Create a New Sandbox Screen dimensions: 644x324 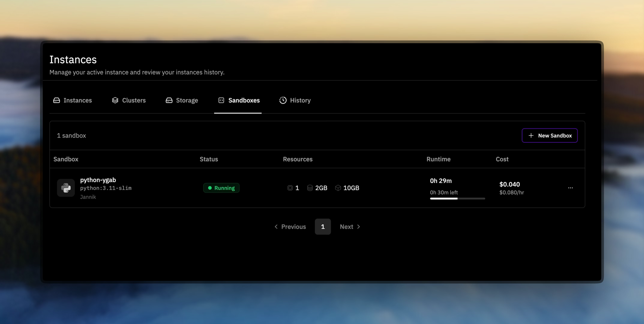(549, 136)
